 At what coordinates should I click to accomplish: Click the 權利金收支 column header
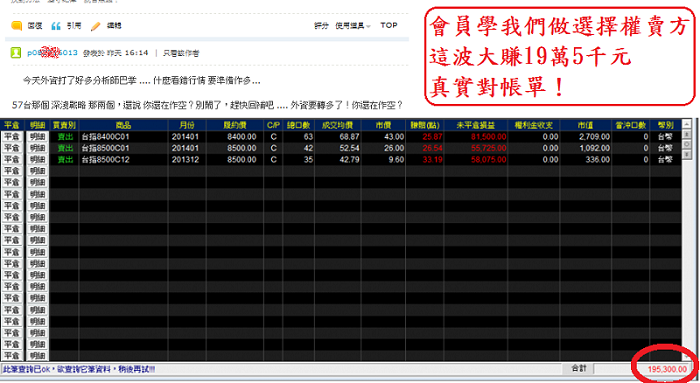point(534,125)
